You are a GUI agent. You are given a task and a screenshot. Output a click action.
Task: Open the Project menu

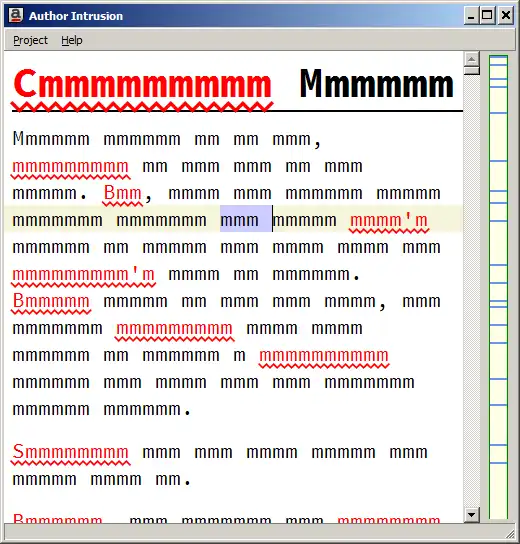[x=30, y=40]
